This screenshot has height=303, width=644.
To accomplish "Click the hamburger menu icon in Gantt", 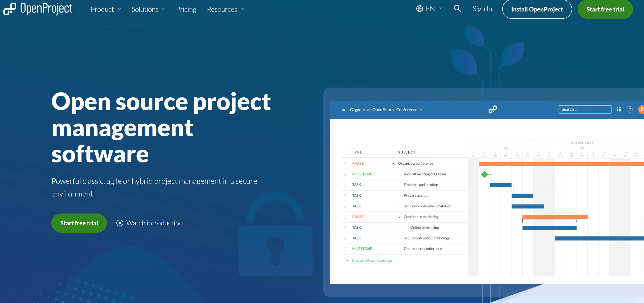I will [x=343, y=110].
